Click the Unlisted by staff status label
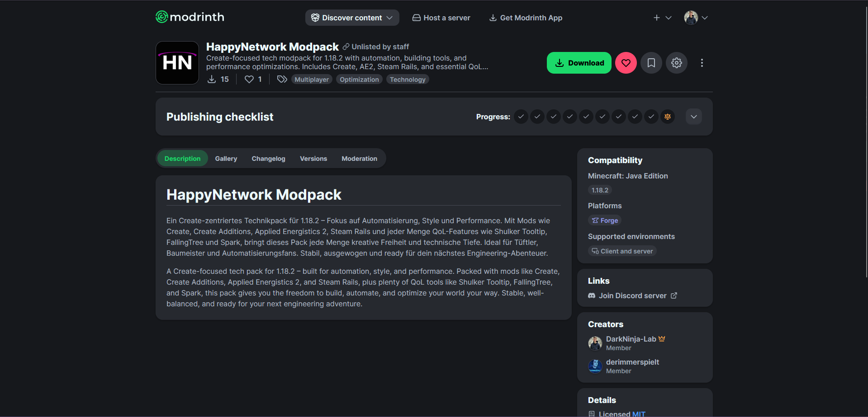 click(x=376, y=47)
